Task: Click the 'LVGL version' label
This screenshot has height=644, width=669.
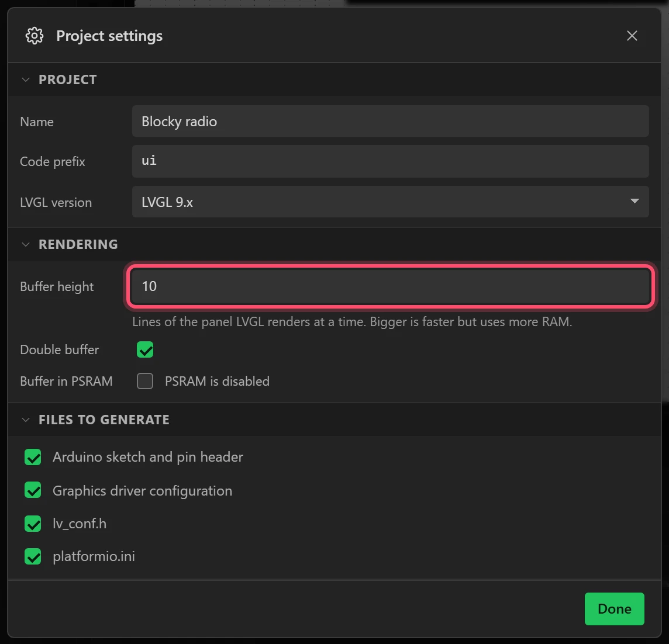Action: (56, 202)
